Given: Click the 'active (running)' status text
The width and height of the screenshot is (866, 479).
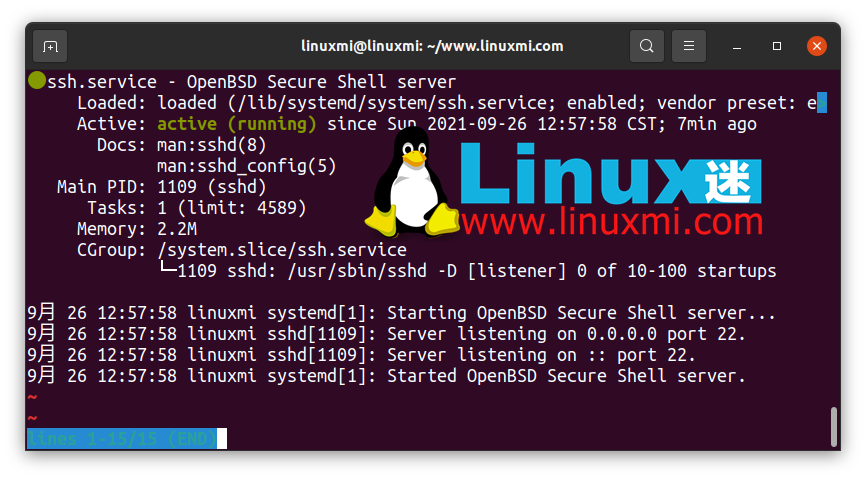Looking at the screenshot, I should coord(237,124).
